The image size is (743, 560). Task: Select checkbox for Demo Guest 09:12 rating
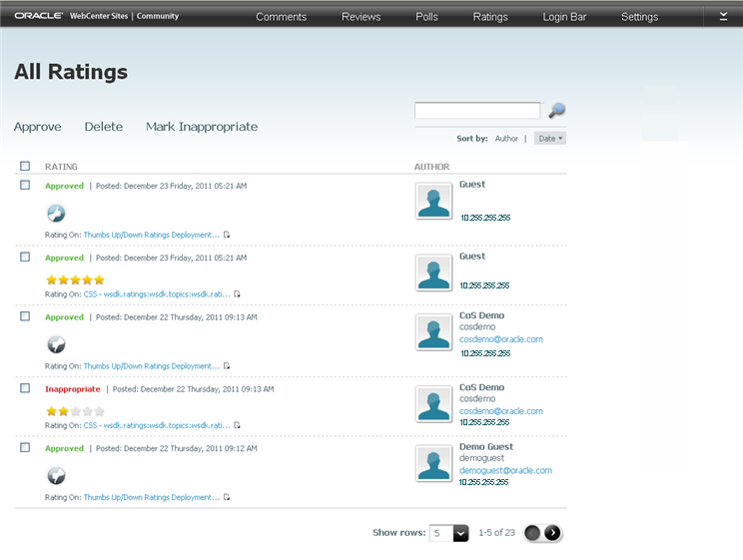[25, 447]
